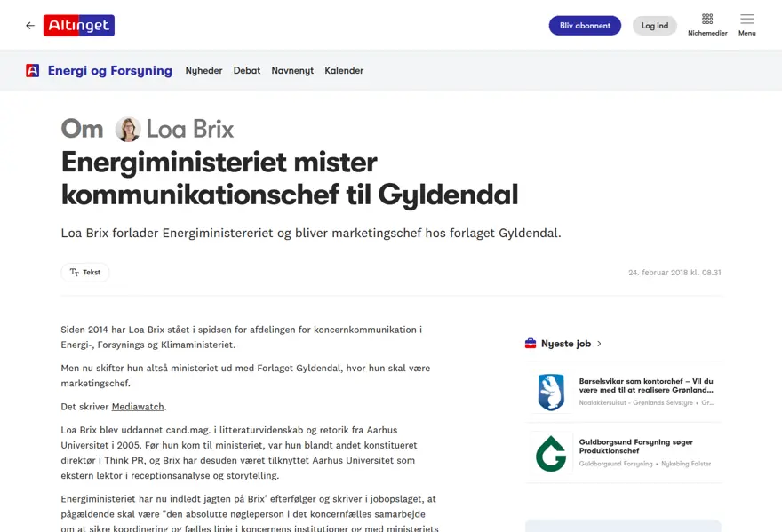The height and width of the screenshot is (532, 782).
Task: Select the Debat tab
Action: 247,70
